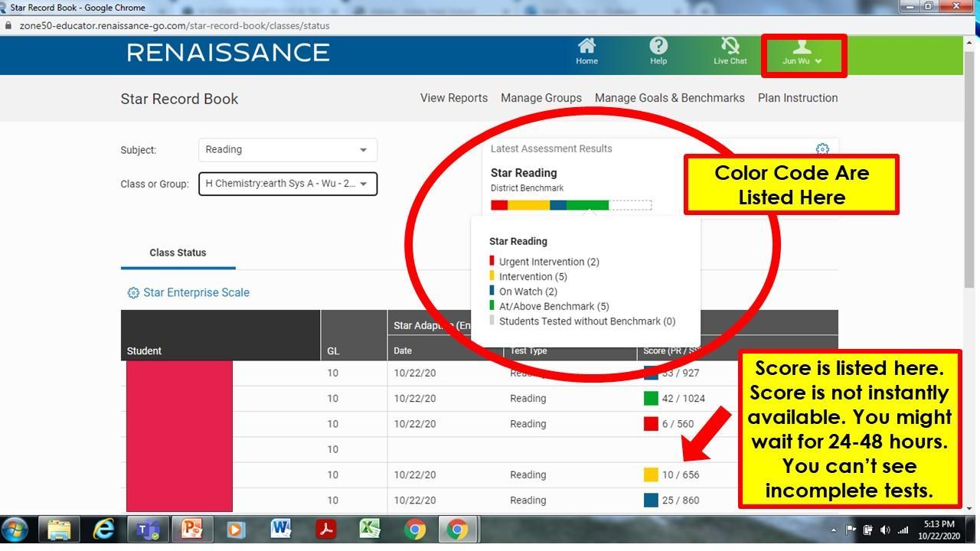Switch to the active Chrome taskbar window
980x551 pixels.
coord(457,530)
